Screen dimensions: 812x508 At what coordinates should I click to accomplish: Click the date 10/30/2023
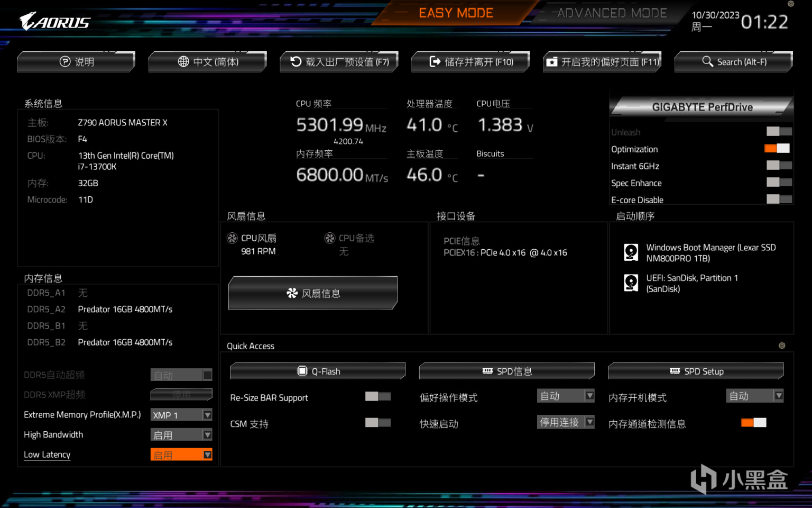click(716, 15)
